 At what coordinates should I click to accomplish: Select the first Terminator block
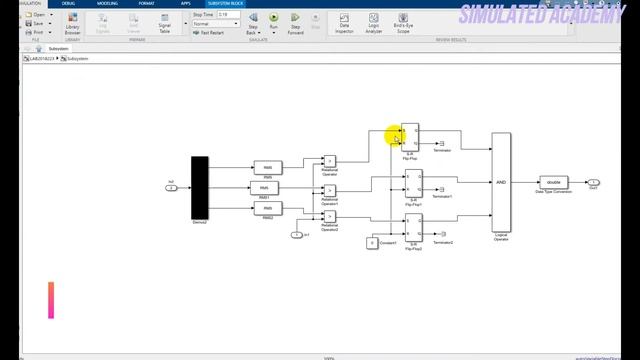(442, 144)
